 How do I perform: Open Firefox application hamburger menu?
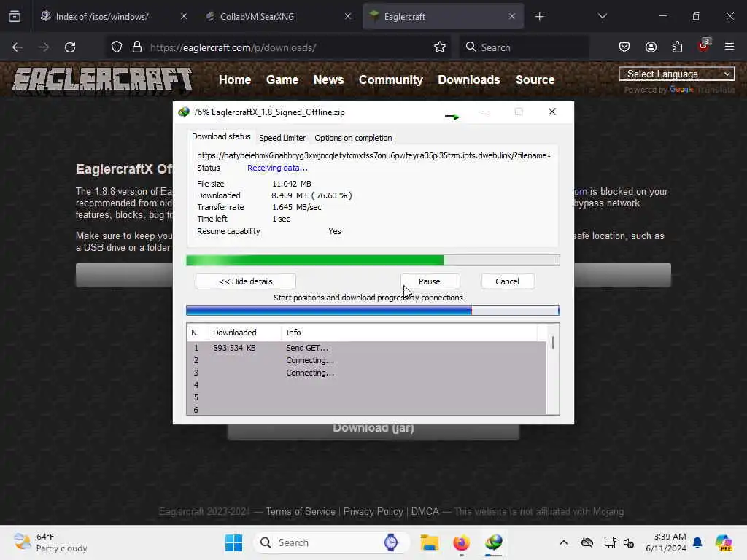click(x=729, y=47)
